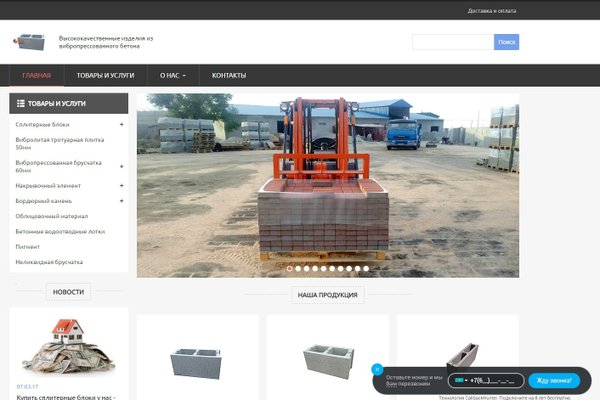600x400 pixels.
Task: Click the list icon beside Товары и услуги
Action: 20,103
